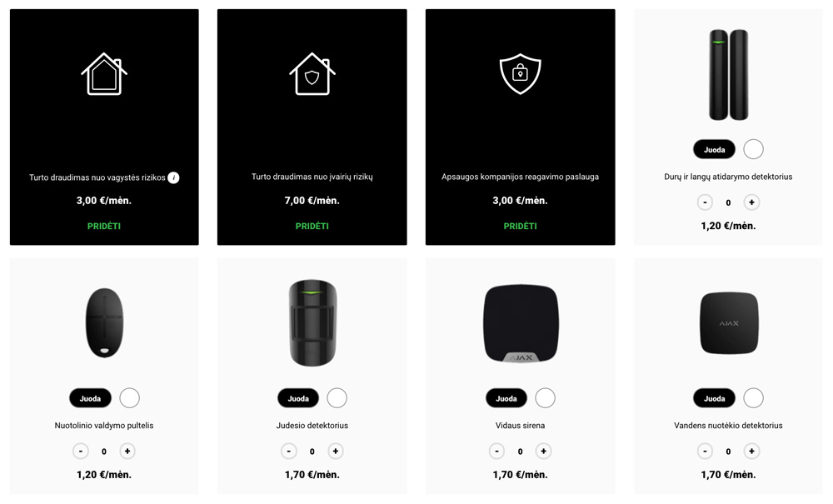The height and width of the screenshot is (504, 833).
Task: Decrease motion detector (Judesio detektorius) quantity
Action: 289,452
